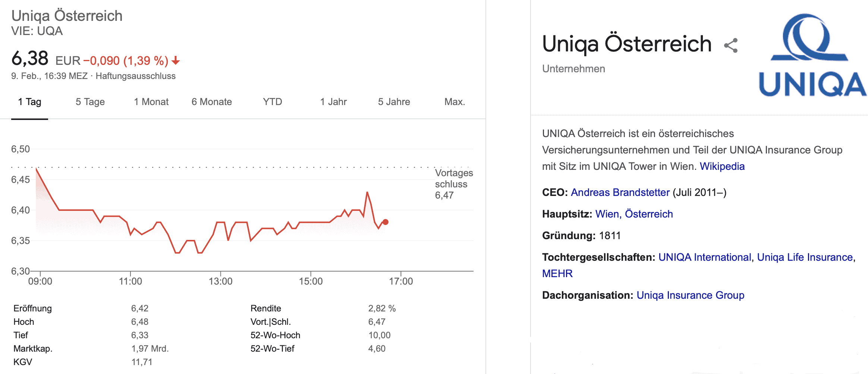Click the red down arrow price indicator
This screenshot has height=374, width=868.
tap(176, 60)
